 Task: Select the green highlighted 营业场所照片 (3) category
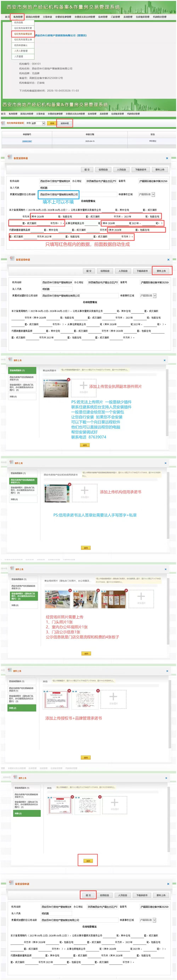24,596
